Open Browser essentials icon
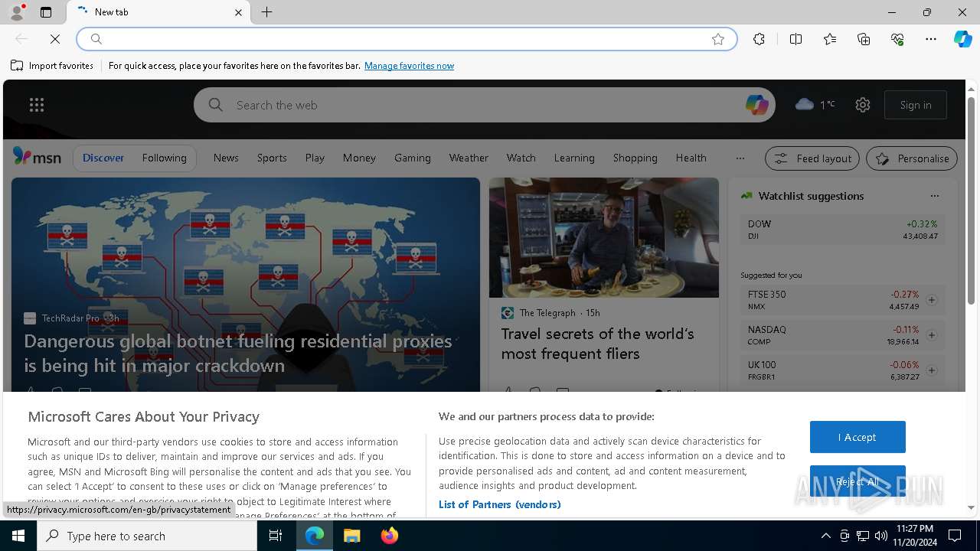980x551 pixels. [897, 39]
